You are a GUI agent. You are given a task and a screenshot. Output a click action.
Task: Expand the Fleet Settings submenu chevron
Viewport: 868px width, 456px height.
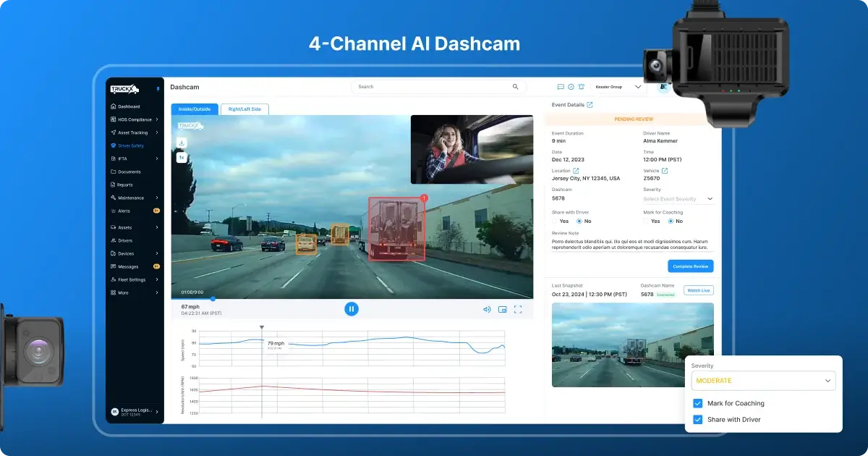click(x=157, y=279)
